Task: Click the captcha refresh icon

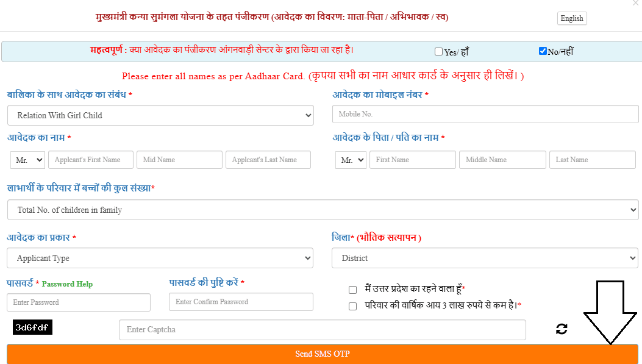Action: pos(562,329)
